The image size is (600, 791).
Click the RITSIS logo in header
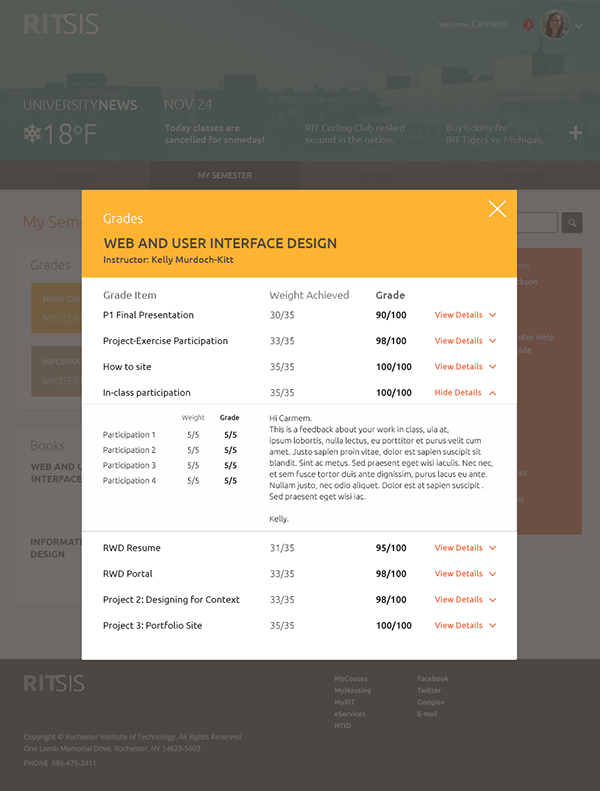pos(61,24)
